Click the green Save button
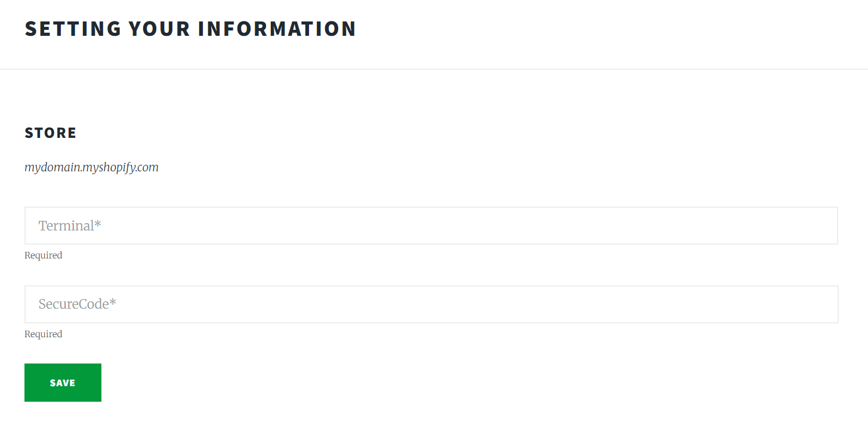 click(x=63, y=383)
